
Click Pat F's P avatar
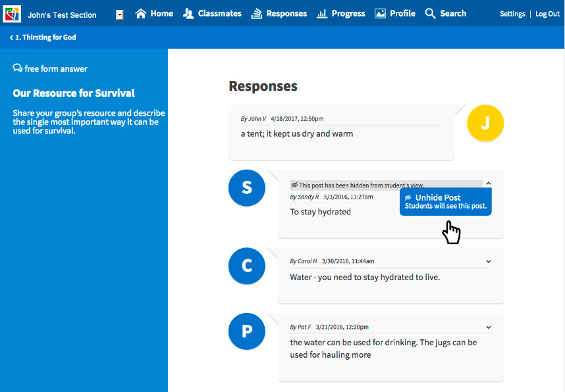[x=247, y=331]
